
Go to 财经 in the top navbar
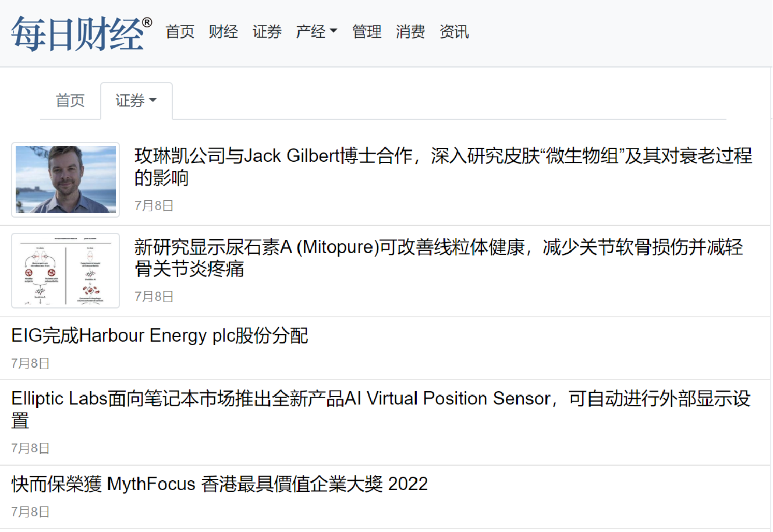(x=224, y=31)
